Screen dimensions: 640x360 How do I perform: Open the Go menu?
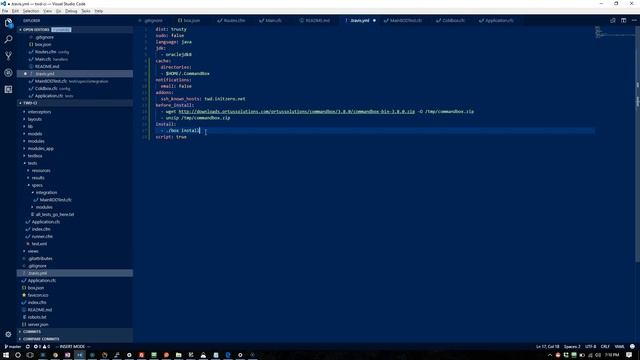tap(58, 11)
